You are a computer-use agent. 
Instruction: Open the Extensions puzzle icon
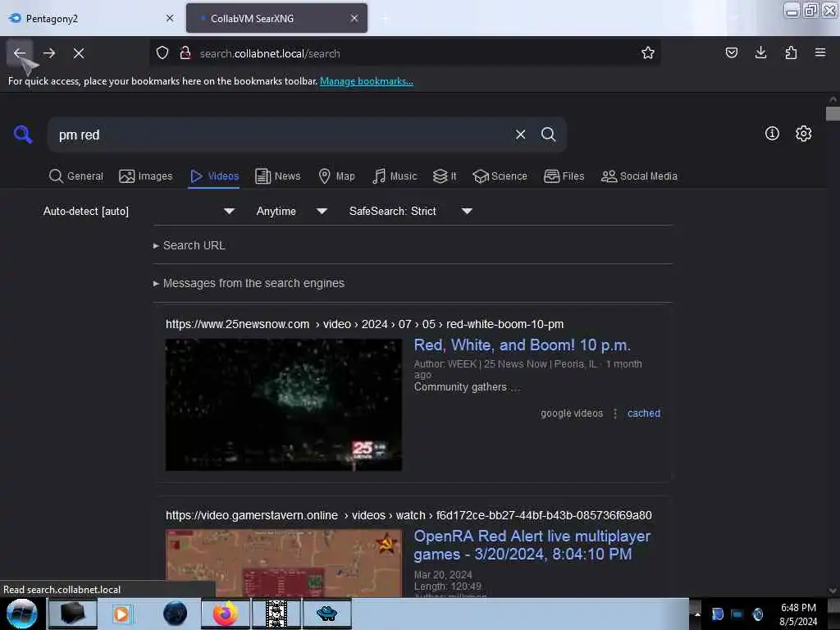click(x=791, y=52)
